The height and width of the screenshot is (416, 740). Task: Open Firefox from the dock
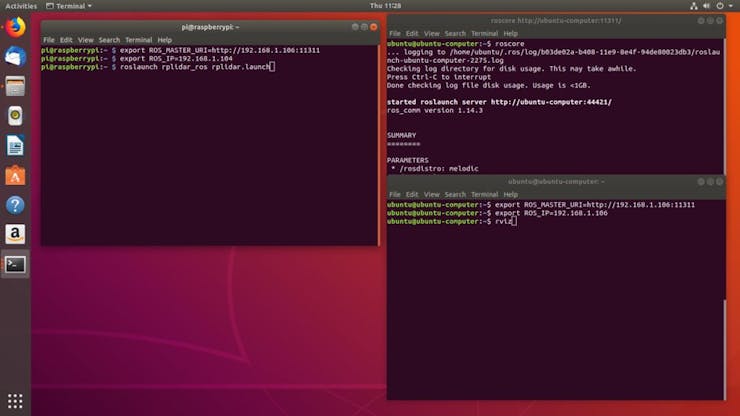point(15,27)
